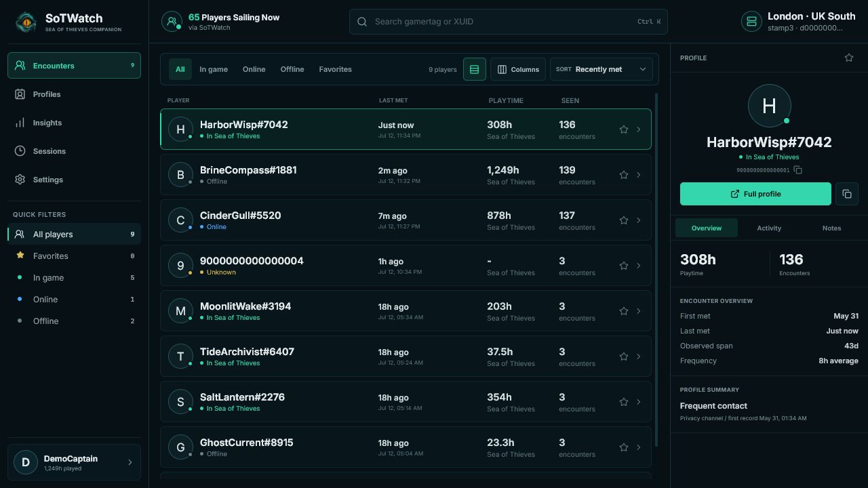This screenshot has height=488, width=868.
Task: Click the Player column header
Action: [x=178, y=100]
